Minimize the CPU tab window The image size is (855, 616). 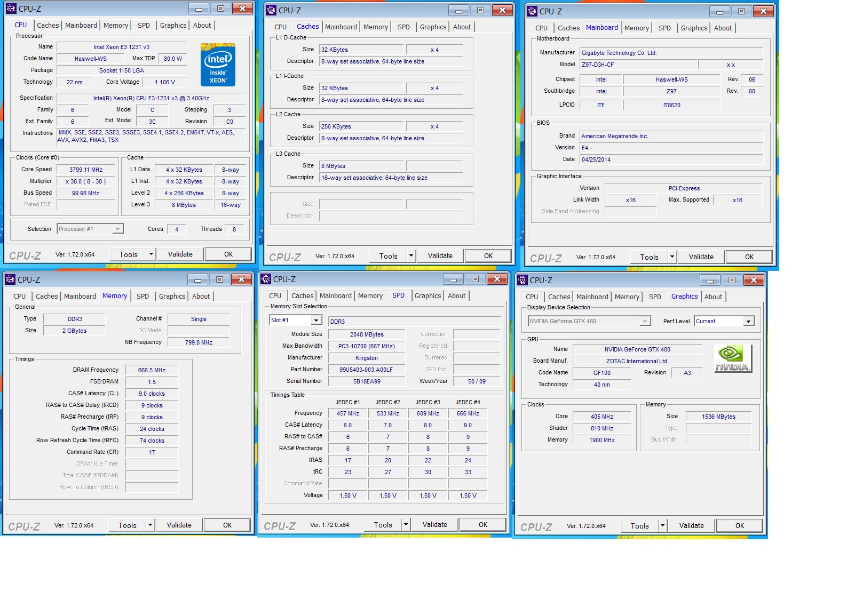pyautogui.click(x=199, y=9)
